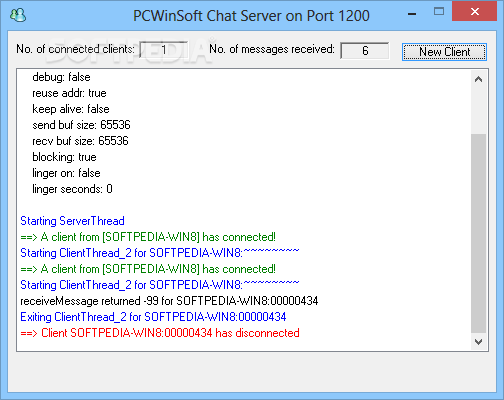Select the messages received count field
This screenshot has width=504, height=400.
click(365, 51)
